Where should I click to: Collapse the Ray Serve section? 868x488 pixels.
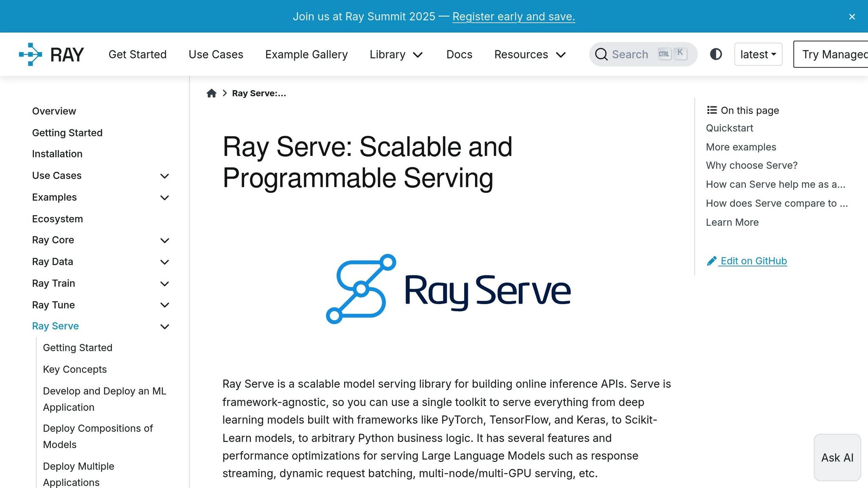[x=165, y=326]
